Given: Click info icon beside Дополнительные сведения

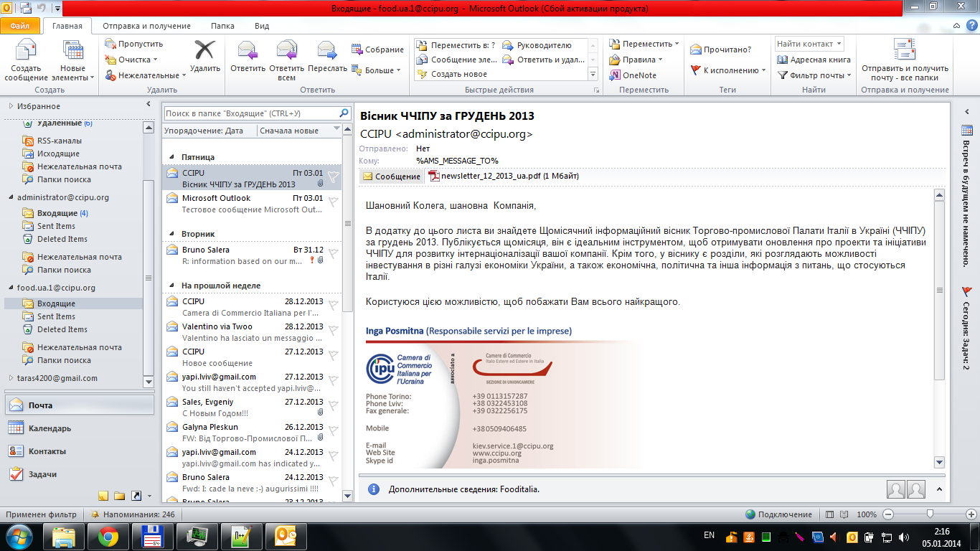Looking at the screenshot, I should pyautogui.click(x=373, y=489).
